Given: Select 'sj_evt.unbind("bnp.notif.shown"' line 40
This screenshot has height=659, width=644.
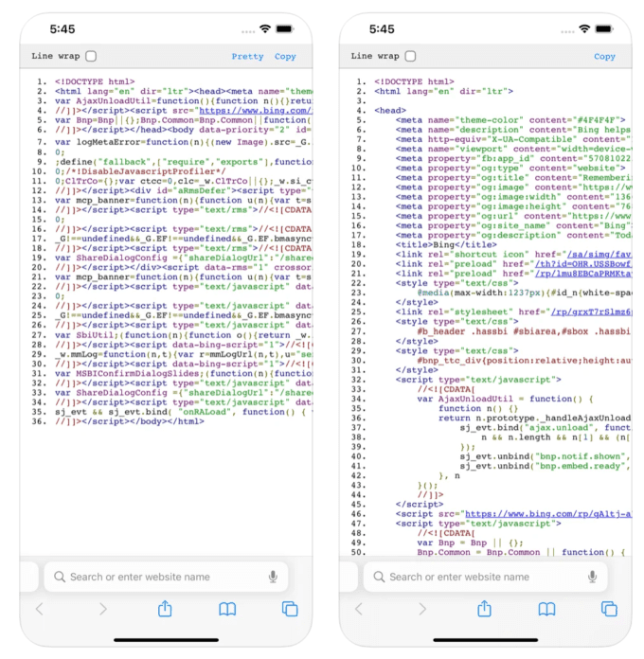Looking at the screenshot, I should pos(546,456).
